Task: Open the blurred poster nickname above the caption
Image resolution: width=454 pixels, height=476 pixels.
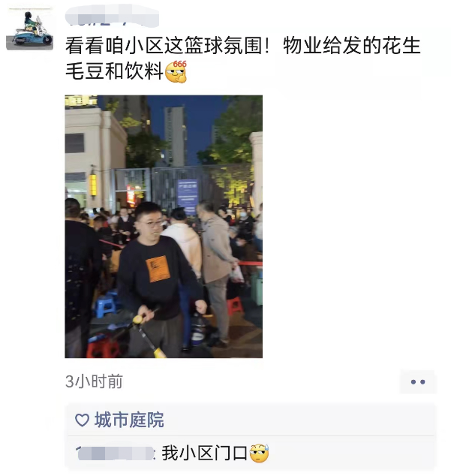Action: pyautogui.click(x=112, y=16)
